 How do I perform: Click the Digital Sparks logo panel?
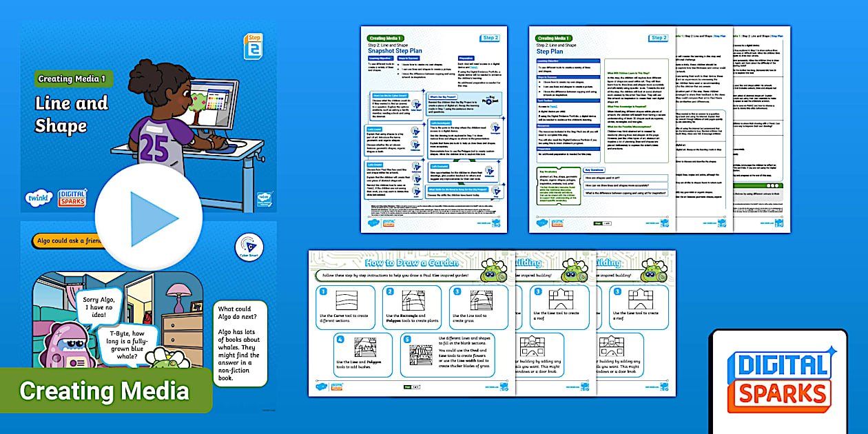782,379
